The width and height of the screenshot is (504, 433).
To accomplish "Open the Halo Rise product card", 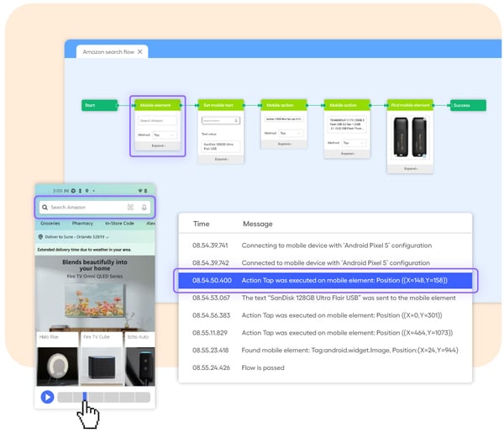I will pos(57,359).
